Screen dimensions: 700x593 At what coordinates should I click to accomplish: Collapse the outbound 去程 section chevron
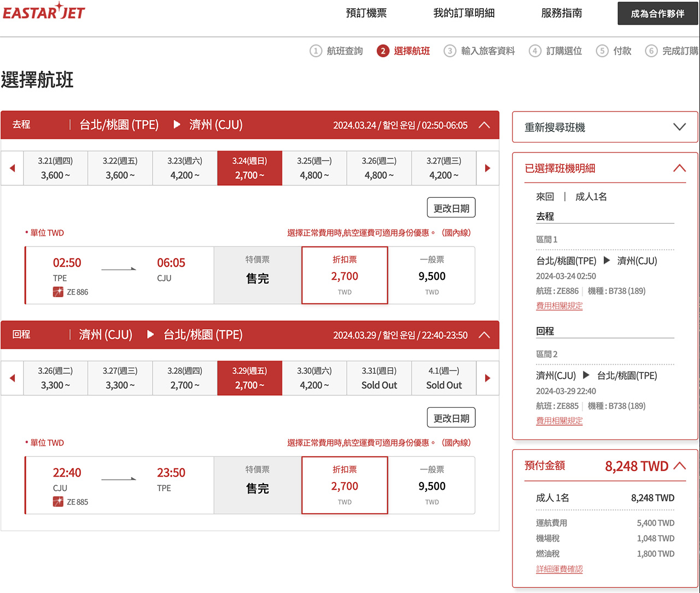point(484,125)
